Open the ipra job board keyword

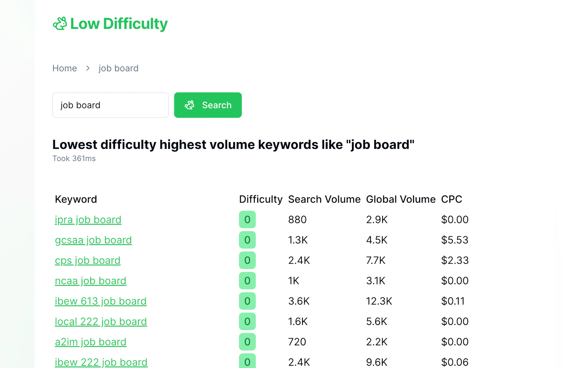click(88, 219)
